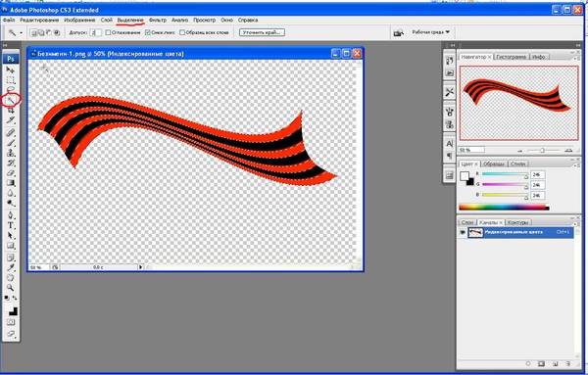
Task: Toggle channel visibility eye icon
Action: click(x=463, y=232)
